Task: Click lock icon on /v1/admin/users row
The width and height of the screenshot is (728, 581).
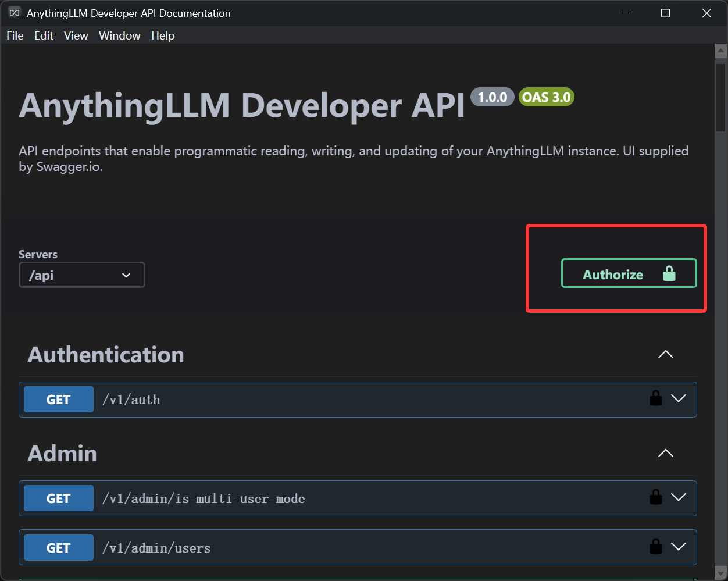Action: coord(656,547)
